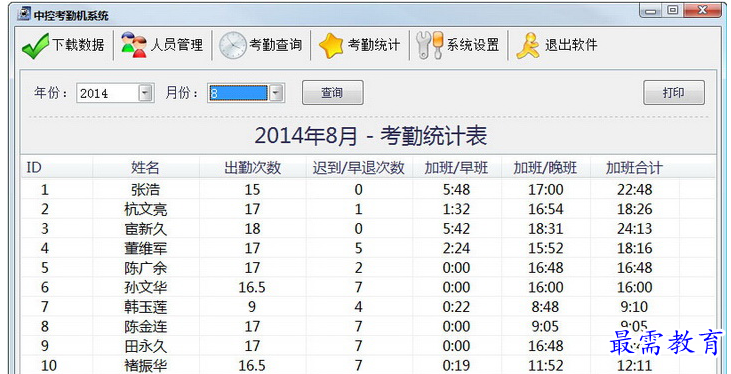The width and height of the screenshot is (731, 374).
Task: Click the overtime total 18:26
Action: click(634, 209)
